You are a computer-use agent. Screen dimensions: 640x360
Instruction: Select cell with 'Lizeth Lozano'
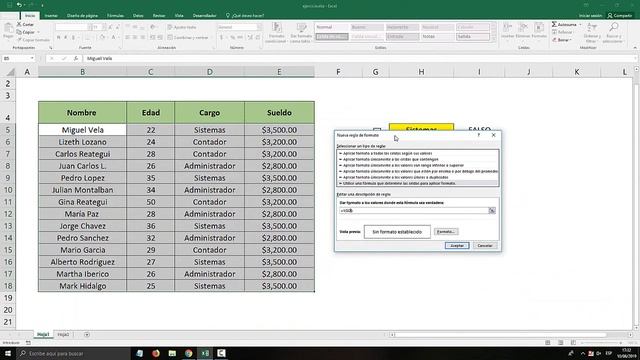[x=82, y=142]
